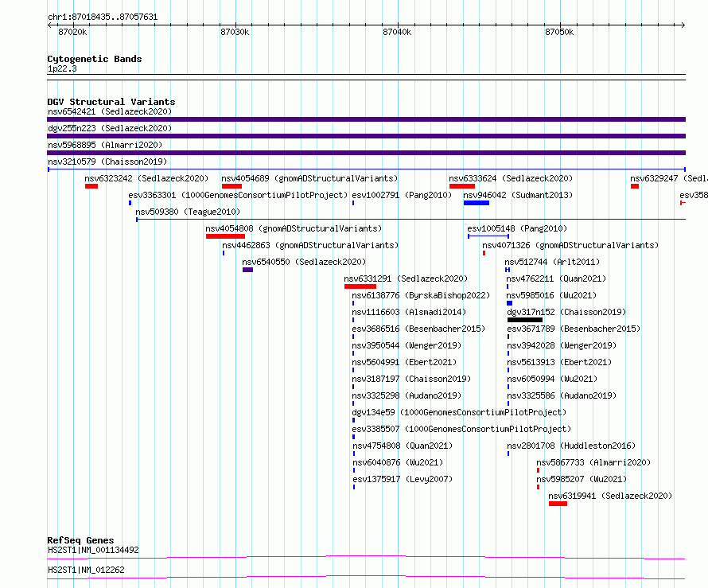Click nsv3942028 (Wenger2019) label
This screenshot has height=588, width=708.
point(562,345)
